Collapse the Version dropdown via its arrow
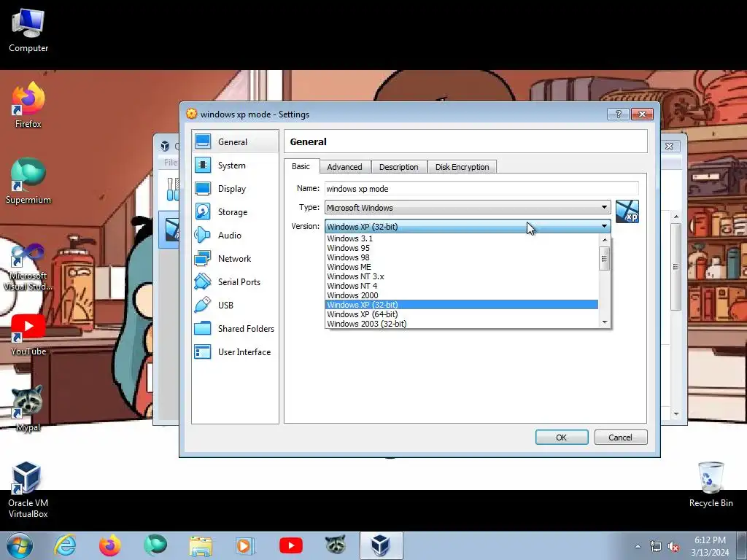 coord(604,226)
